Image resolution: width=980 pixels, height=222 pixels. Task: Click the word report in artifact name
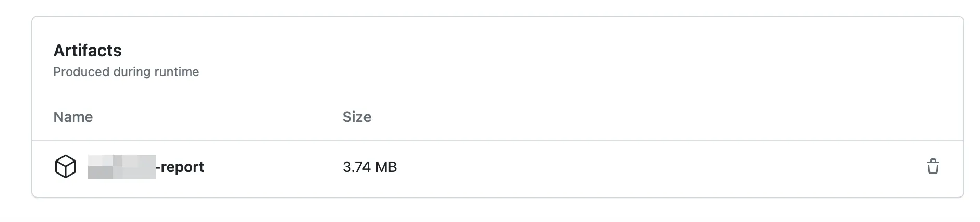[183, 167]
